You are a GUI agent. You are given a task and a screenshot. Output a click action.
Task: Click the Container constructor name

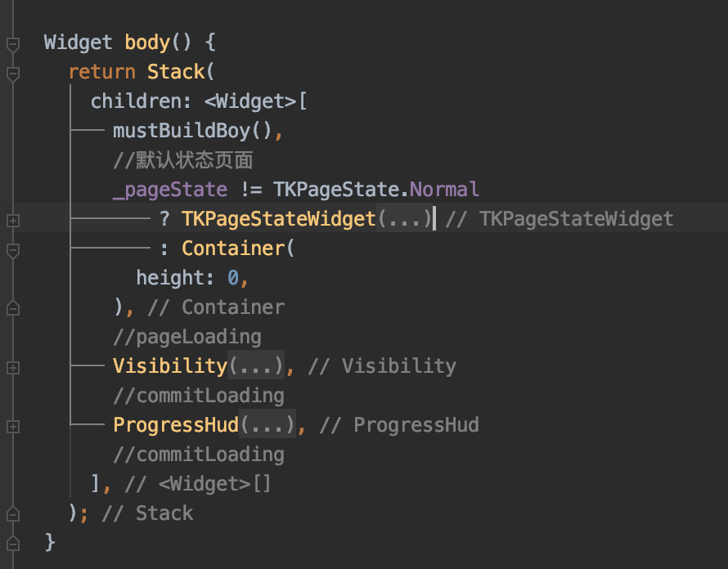[232, 249]
